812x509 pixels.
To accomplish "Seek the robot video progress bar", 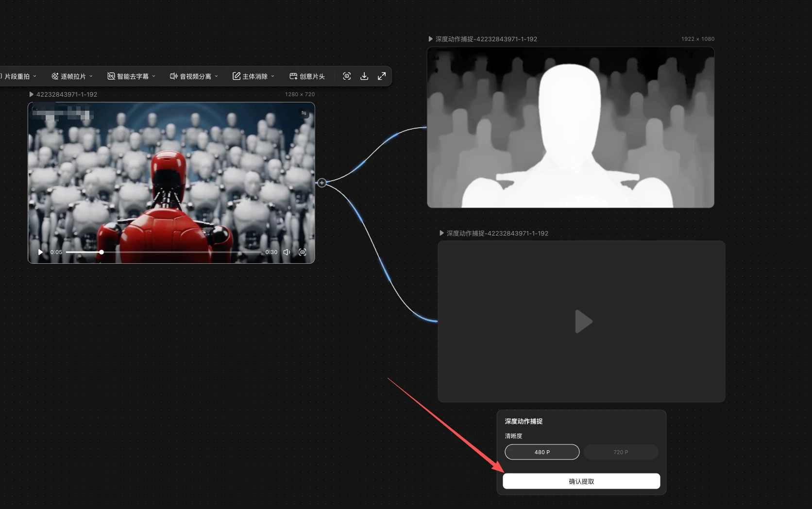I will 164,252.
